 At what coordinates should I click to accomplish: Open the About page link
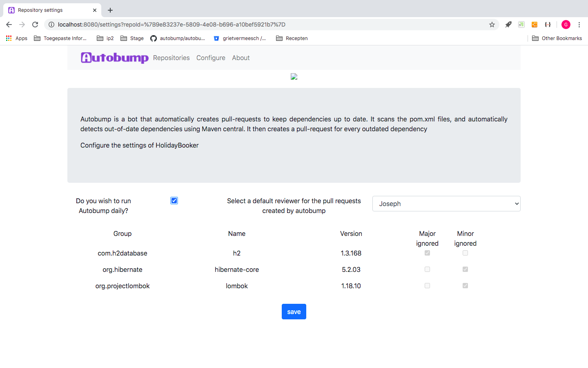tap(241, 58)
